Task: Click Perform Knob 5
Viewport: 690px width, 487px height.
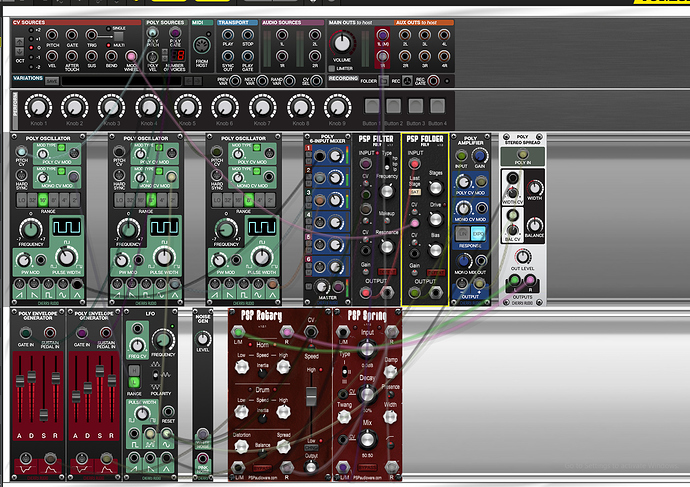Action: (x=187, y=107)
